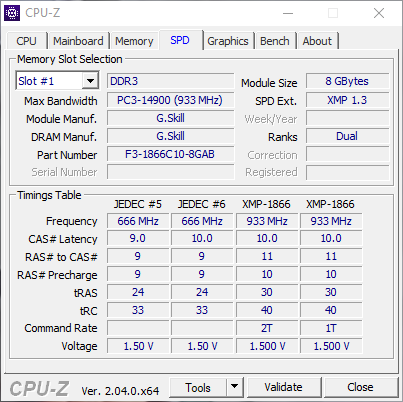Click the Max Bandwidth label
The width and height of the screenshot is (403, 402).
point(61,101)
